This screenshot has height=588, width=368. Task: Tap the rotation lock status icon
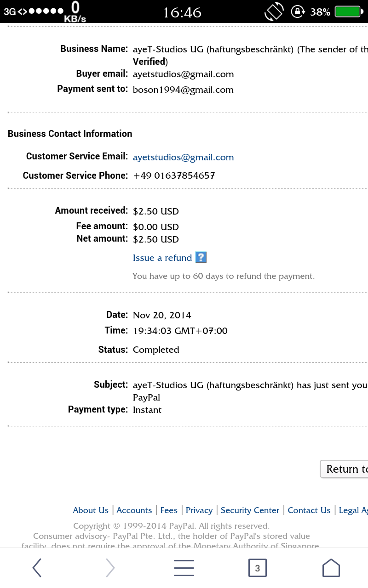298,11
